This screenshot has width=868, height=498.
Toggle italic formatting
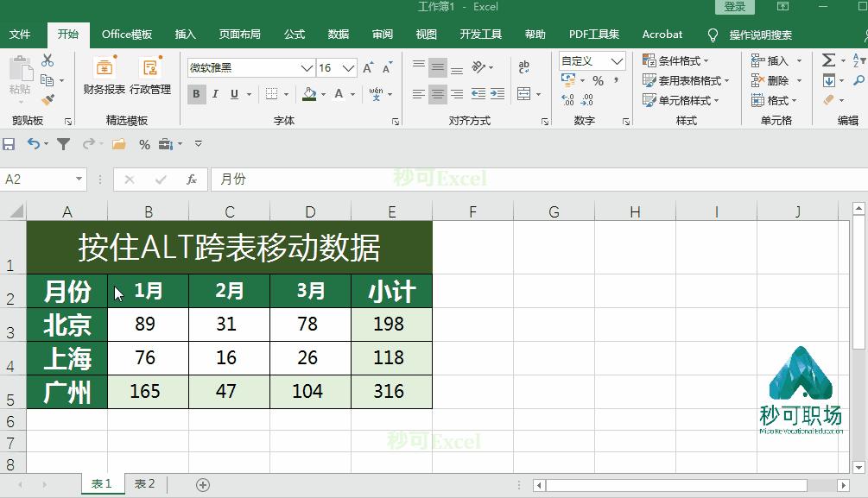214,93
